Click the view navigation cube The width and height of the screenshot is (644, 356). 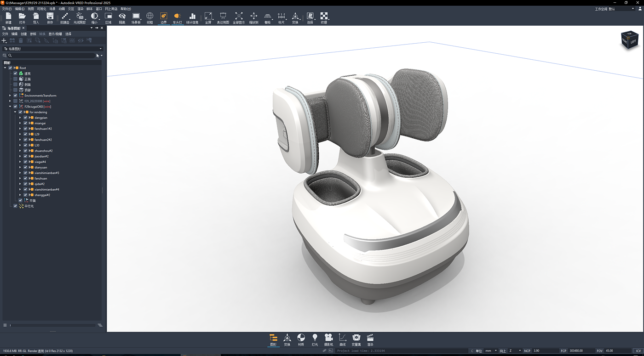click(x=629, y=40)
